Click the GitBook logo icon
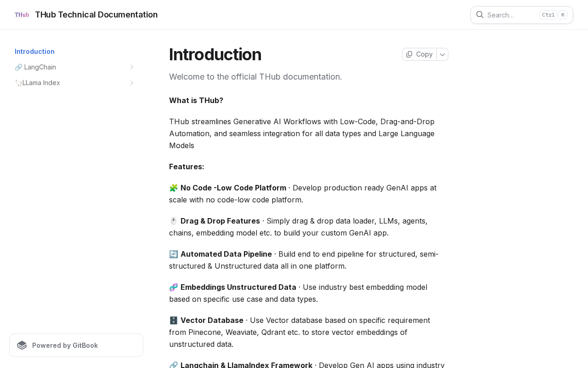 (x=22, y=345)
